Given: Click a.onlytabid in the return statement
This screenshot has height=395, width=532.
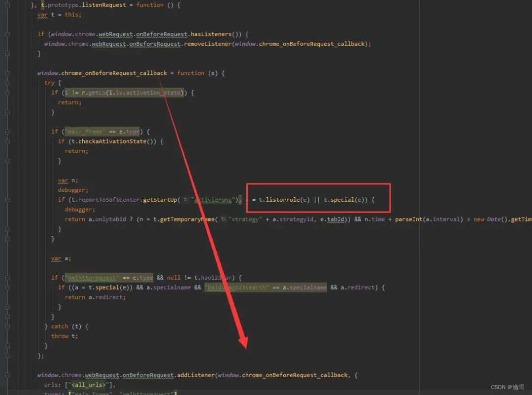Looking at the screenshot, I should pyautogui.click(x=107, y=219).
